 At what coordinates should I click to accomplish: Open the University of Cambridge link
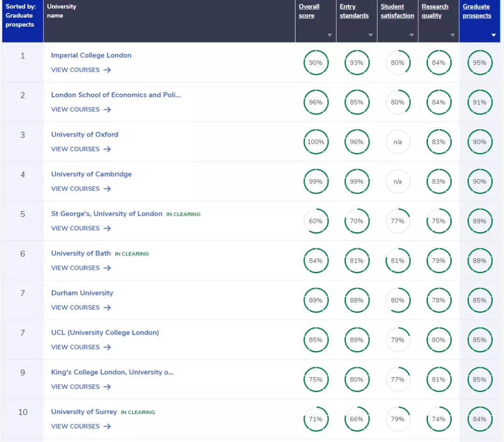coord(91,174)
